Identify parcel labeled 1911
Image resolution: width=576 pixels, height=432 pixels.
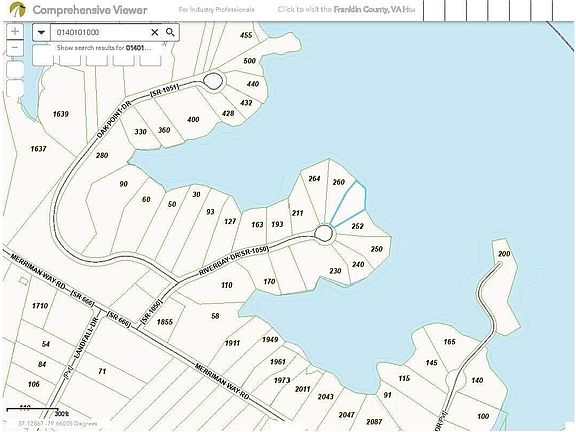coord(232,343)
